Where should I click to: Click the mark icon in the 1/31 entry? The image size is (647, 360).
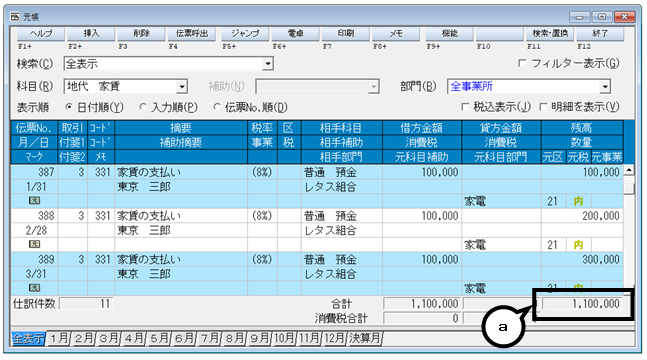[34, 201]
